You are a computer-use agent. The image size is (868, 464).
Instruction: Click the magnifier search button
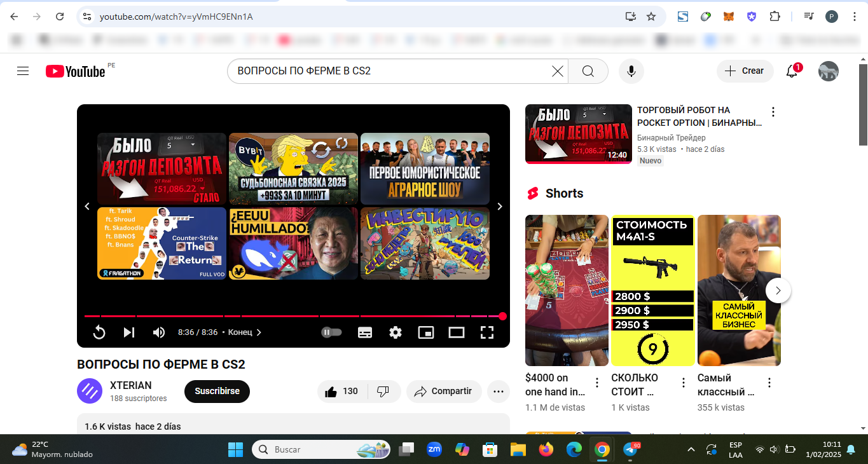tap(588, 71)
